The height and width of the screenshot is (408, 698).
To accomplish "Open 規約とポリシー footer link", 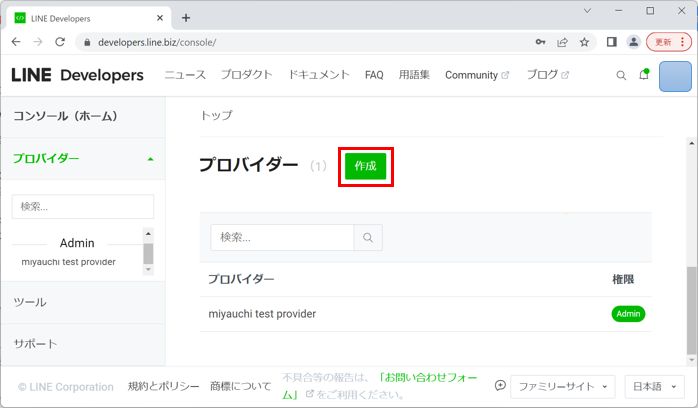I will [x=163, y=386].
